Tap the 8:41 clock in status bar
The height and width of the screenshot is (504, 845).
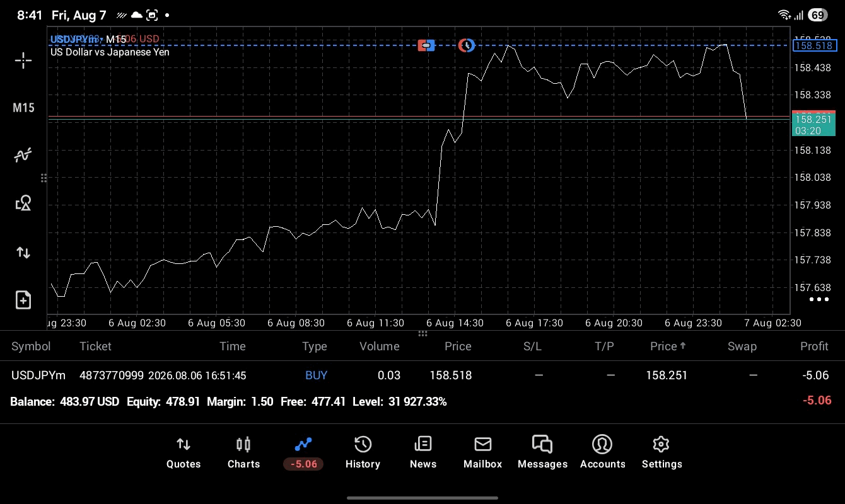click(30, 15)
